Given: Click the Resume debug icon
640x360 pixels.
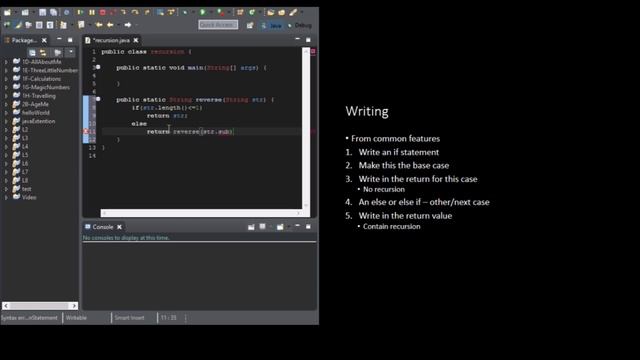Looking at the screenshot, I should pos(80,12).
